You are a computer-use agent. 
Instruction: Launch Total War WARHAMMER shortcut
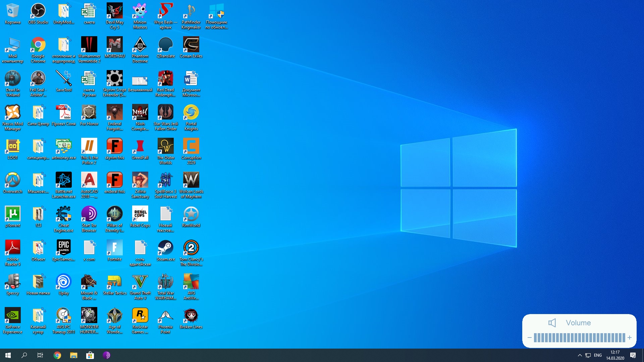[165, 287]
